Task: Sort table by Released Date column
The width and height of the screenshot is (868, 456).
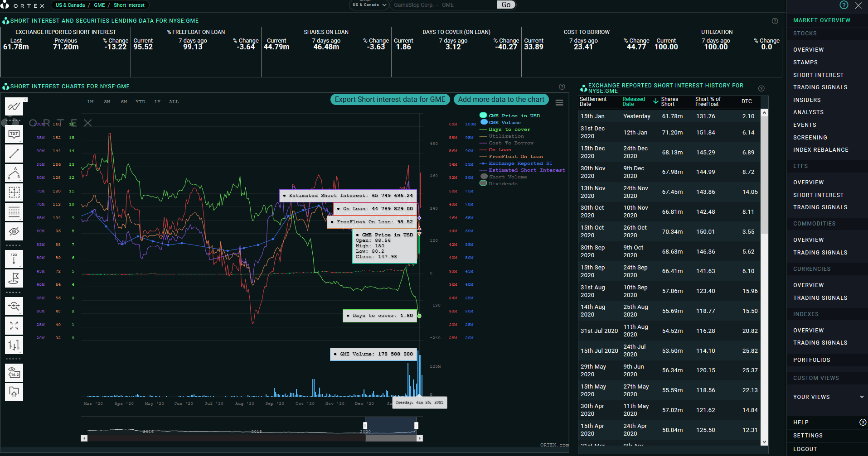Action: (x=634, y=101)
